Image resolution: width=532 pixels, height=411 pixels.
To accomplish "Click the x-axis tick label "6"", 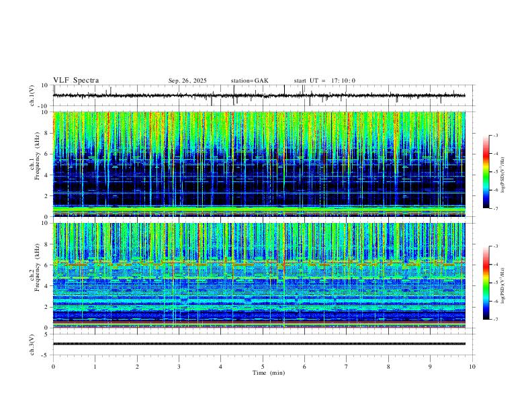I will point(305,367).
